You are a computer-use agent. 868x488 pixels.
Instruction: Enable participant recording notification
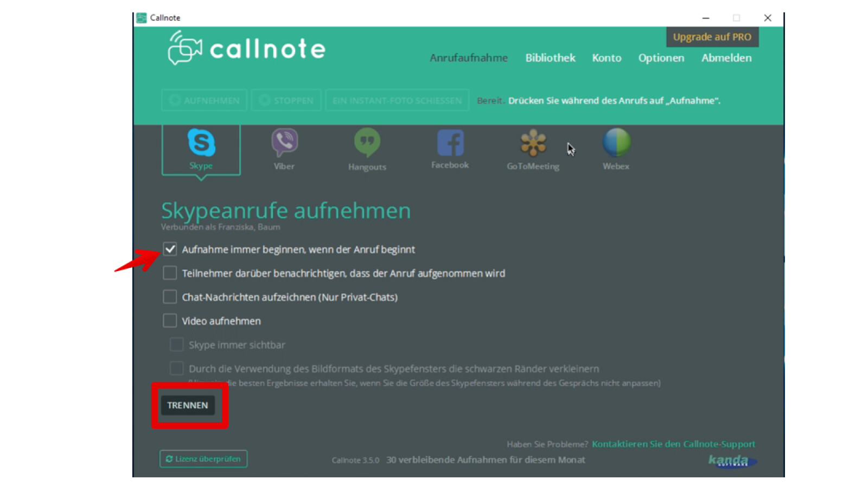click(169, 273)
